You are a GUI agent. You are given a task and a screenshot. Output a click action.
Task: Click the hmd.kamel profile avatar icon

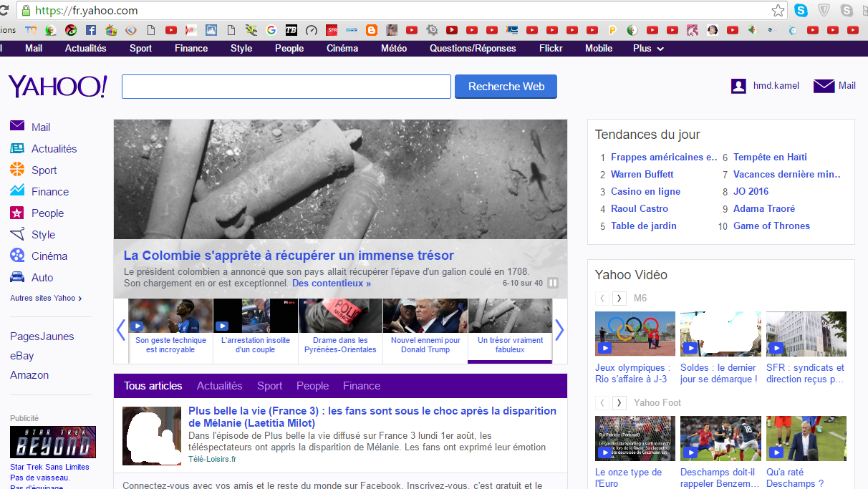click(738, 86)
